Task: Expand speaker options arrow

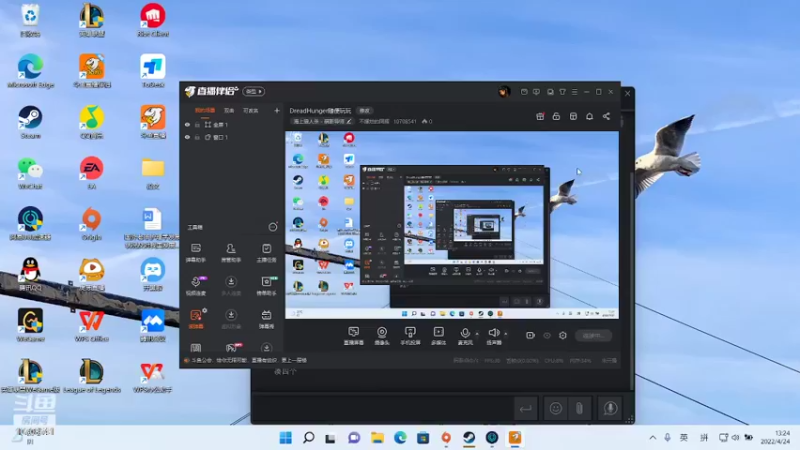Action: (x=506, y=334)
